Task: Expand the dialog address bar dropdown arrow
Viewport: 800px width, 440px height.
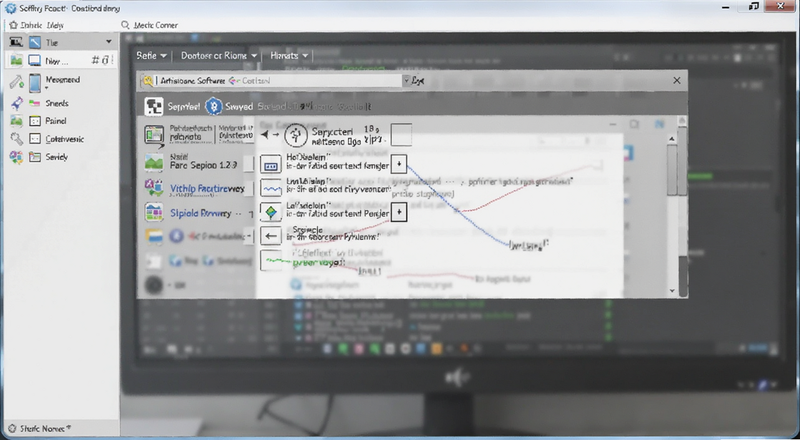Action: point(407,81)
